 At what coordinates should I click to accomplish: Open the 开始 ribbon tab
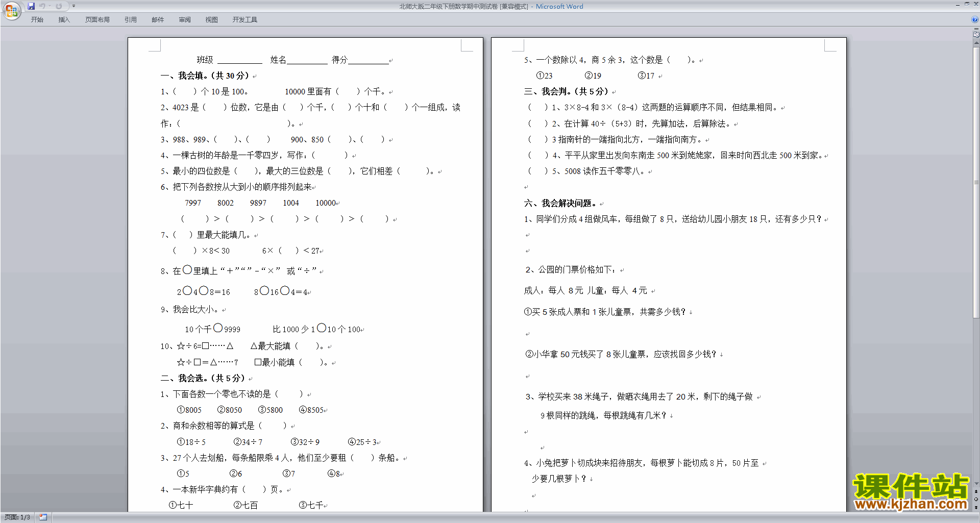(x=37, y=20)
